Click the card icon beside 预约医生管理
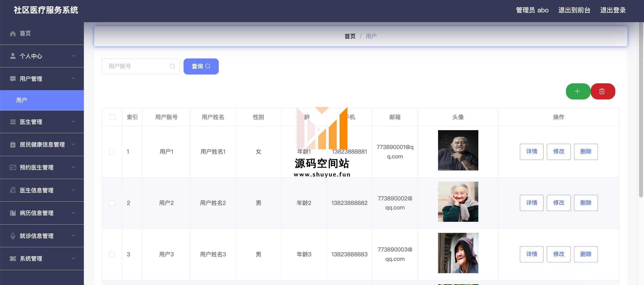The height and width of the screenshot is (285, 644). click(x=13, y=167)
